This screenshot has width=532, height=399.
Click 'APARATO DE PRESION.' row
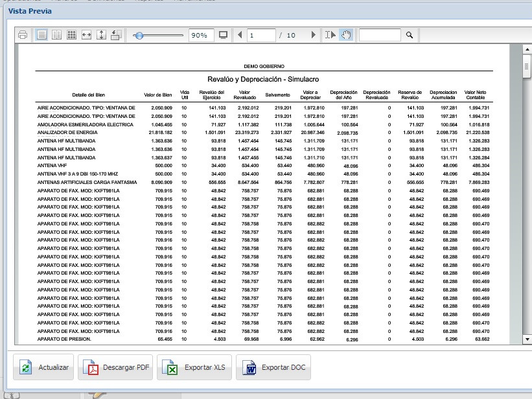pyautogui.click(x=263, y=339)
